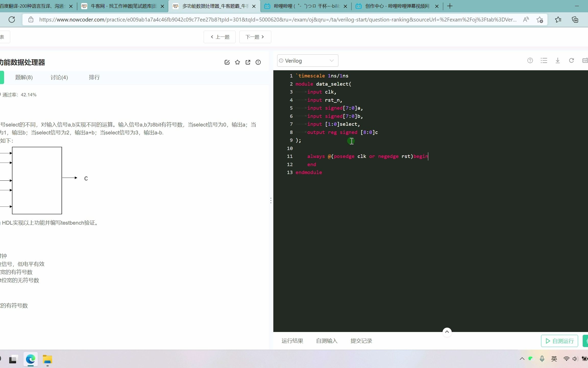Click the panel divider drag handle

point(271,200)
